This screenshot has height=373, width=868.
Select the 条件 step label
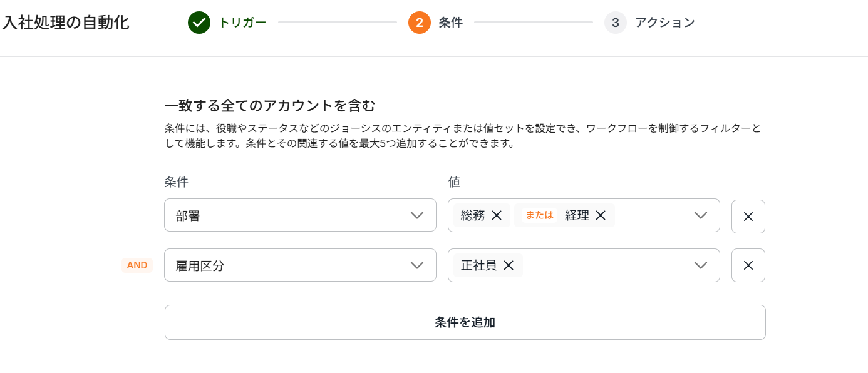pyautogui.click(x=451, y=23)
